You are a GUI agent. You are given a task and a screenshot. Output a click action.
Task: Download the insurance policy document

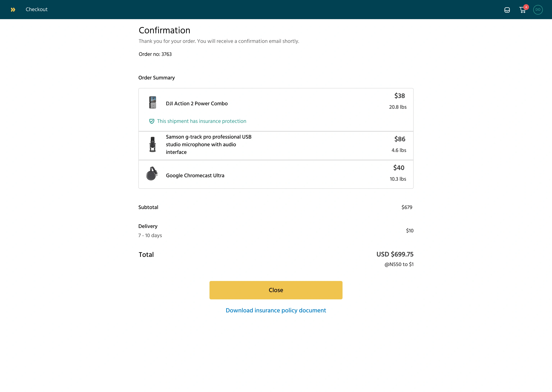click(276, 310)
